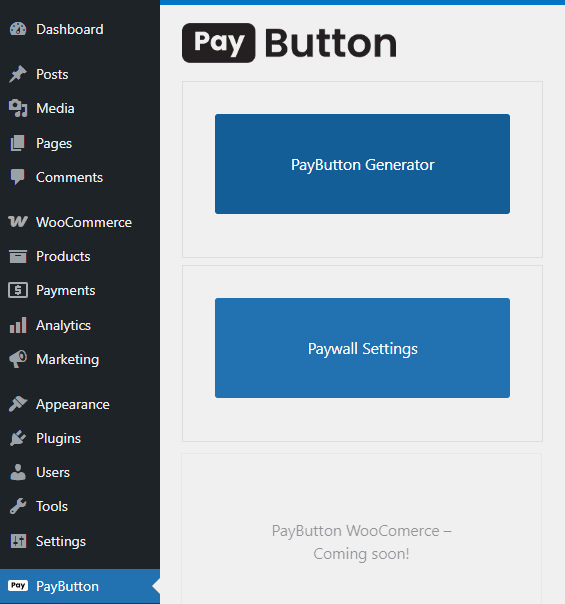Click 'PayButton WooComerce – Coming soon!' text
The image size is (565, 604).
[x=362, y=542]
